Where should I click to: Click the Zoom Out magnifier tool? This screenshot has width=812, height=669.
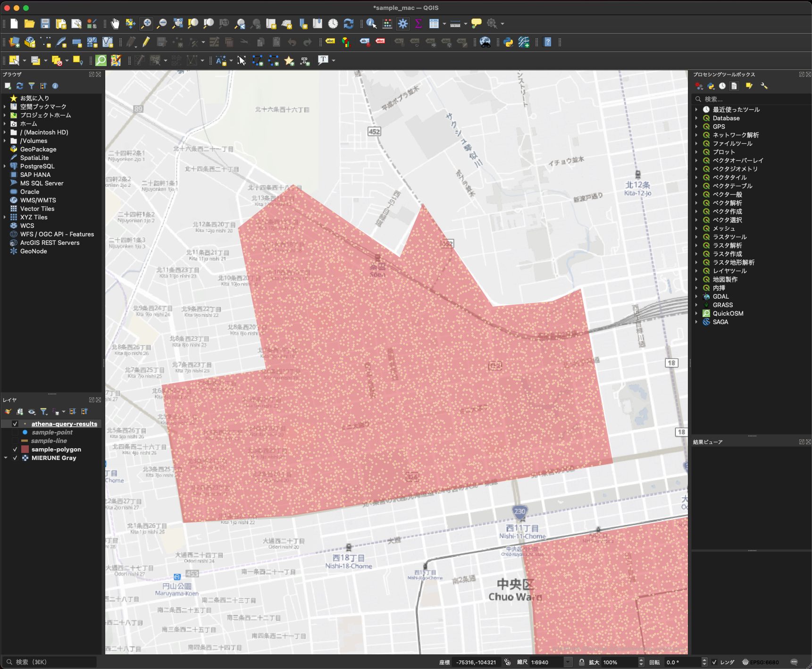click(x=162, y=24)
